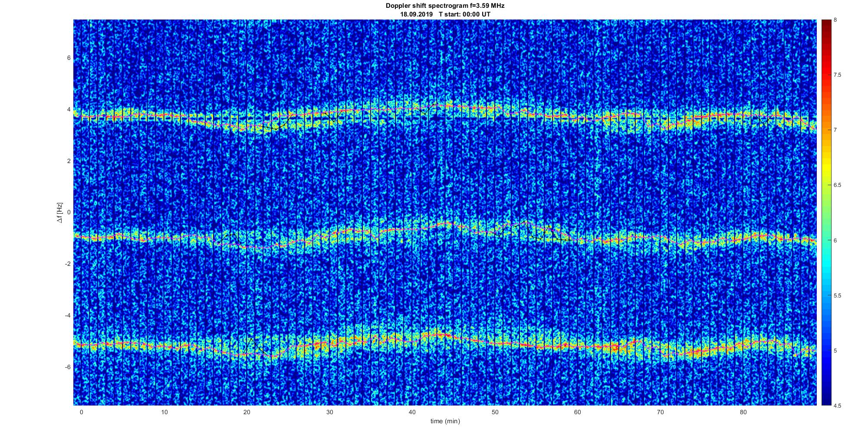Click the y-axis tick label "2"
868x435 pixels.
(69, 161)
